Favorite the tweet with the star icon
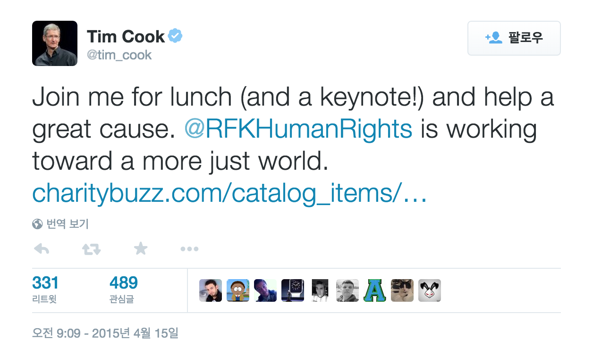593x364 pixels. pos(140,248)
